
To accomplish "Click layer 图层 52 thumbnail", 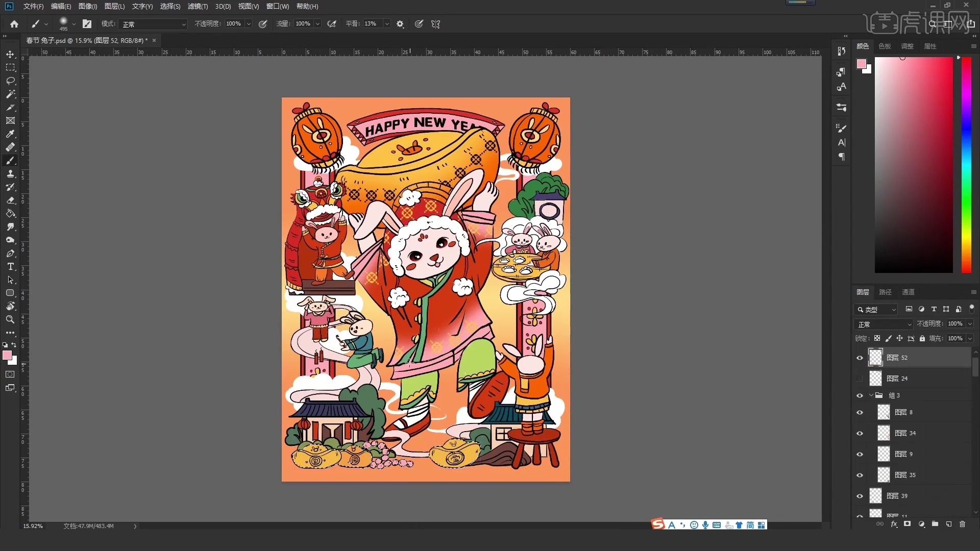I will (876, 358).
